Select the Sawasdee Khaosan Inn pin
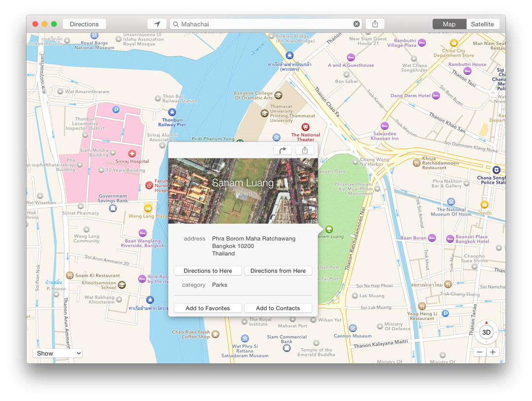This screenshot has width=532, height=401. [x=384, y=126]
